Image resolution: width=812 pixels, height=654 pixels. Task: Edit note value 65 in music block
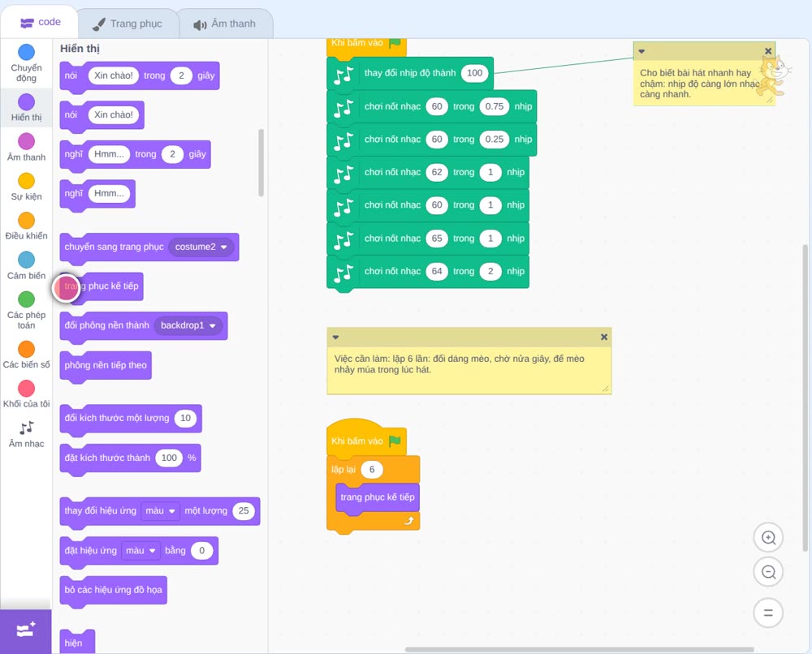tap(437, 239)
